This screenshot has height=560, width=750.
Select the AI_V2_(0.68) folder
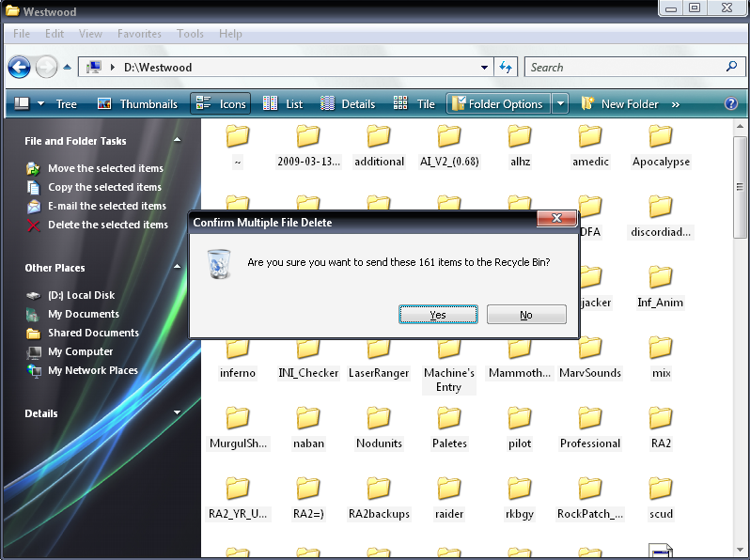coord(449,147)
